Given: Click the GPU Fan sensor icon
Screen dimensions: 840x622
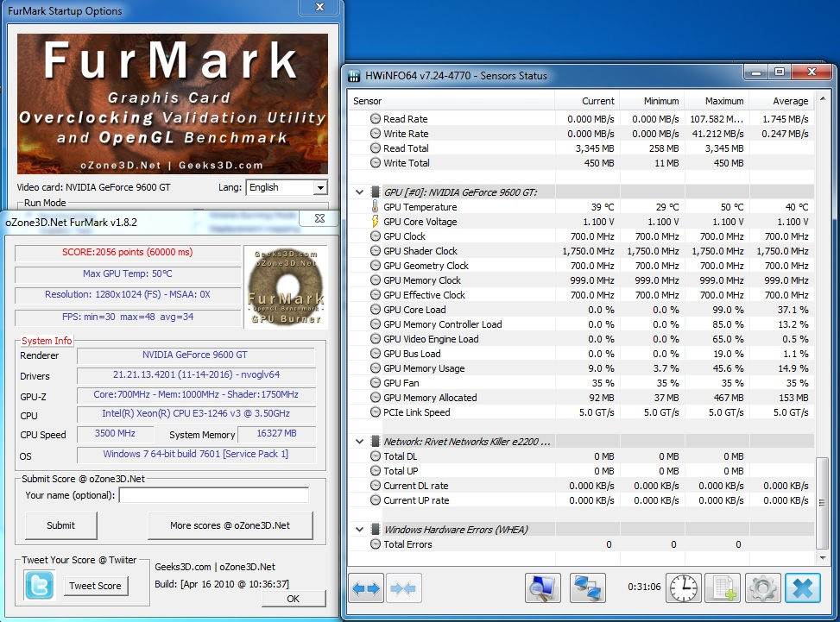Looking at the screenshot, I should click(376, 383).
